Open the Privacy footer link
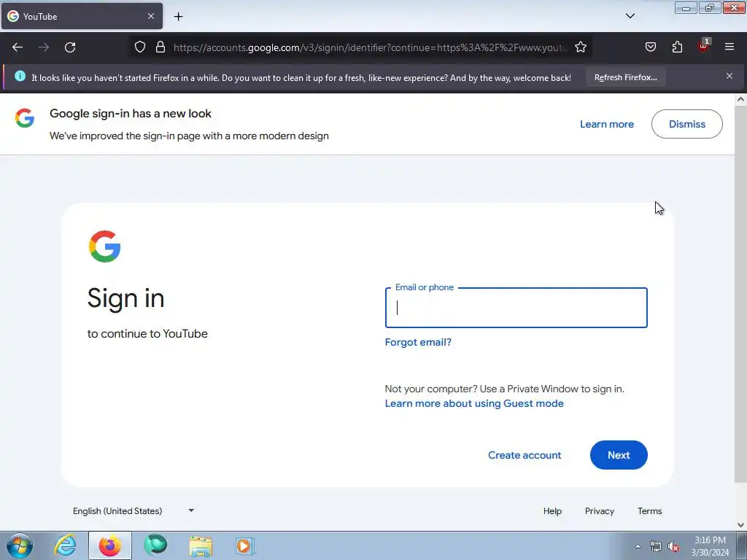The height and width of the screenshot is (560, 747). click(600, 511)
